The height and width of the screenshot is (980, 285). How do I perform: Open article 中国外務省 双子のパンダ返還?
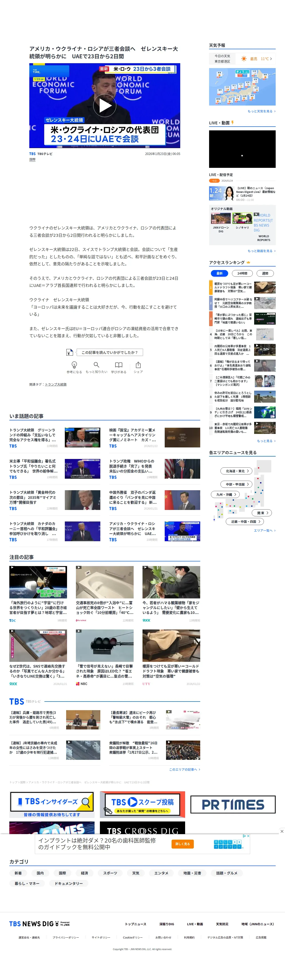(x=155, y=500)
